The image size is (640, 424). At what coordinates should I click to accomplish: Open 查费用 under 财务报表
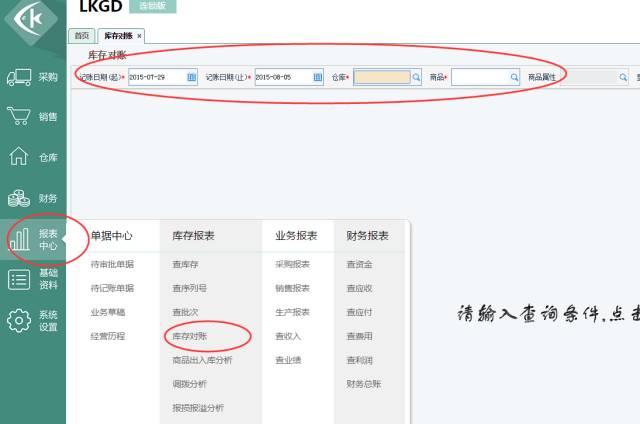359,336
